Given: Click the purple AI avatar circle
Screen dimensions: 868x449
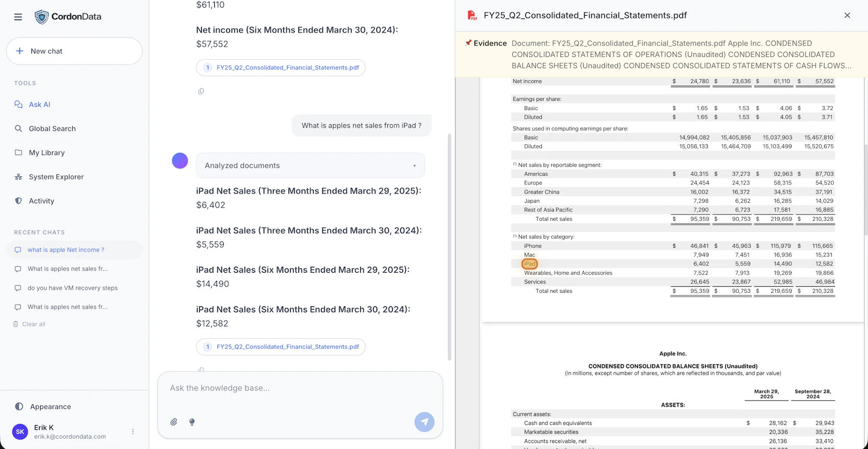Looking at the screenshot, I should point(180,161).
